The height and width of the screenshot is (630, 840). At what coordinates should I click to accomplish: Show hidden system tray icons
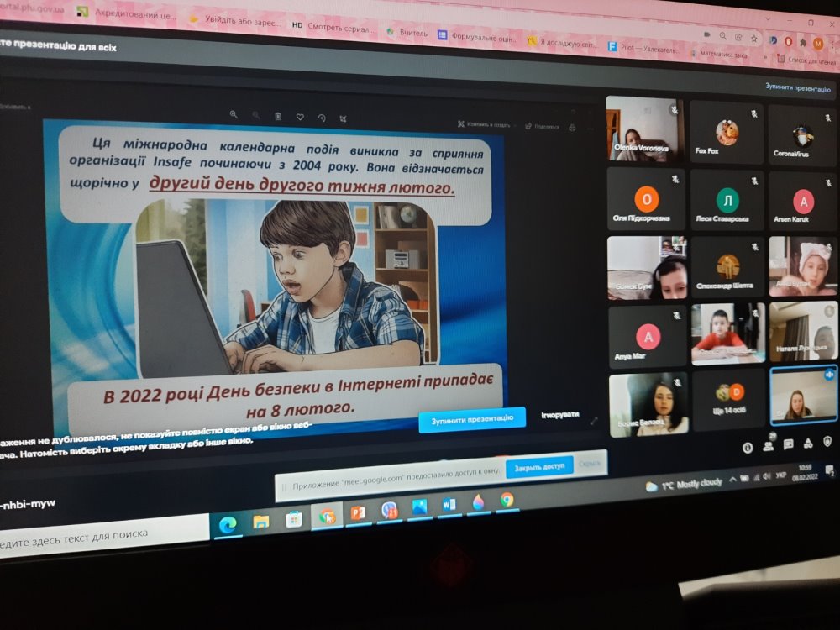pos(732,480)
